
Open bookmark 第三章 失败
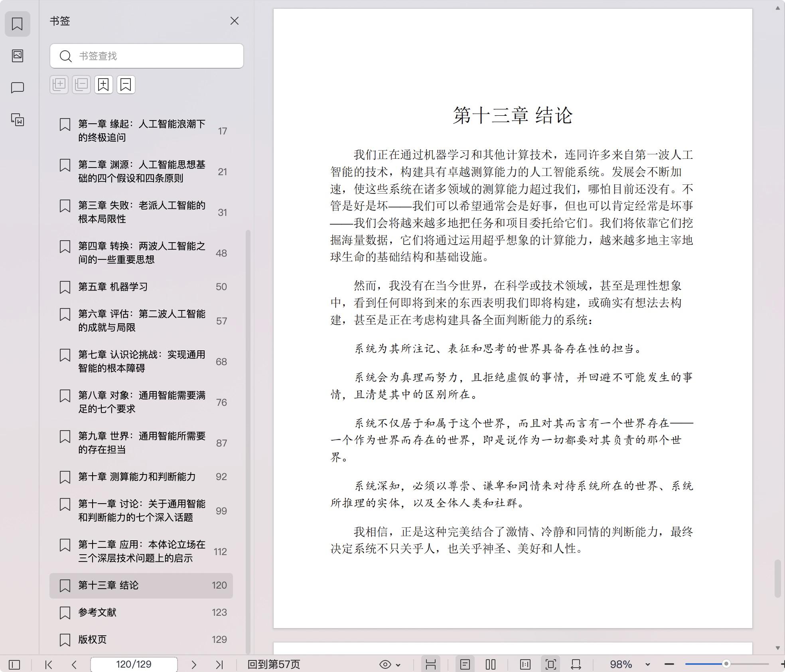tap(141, 212)
